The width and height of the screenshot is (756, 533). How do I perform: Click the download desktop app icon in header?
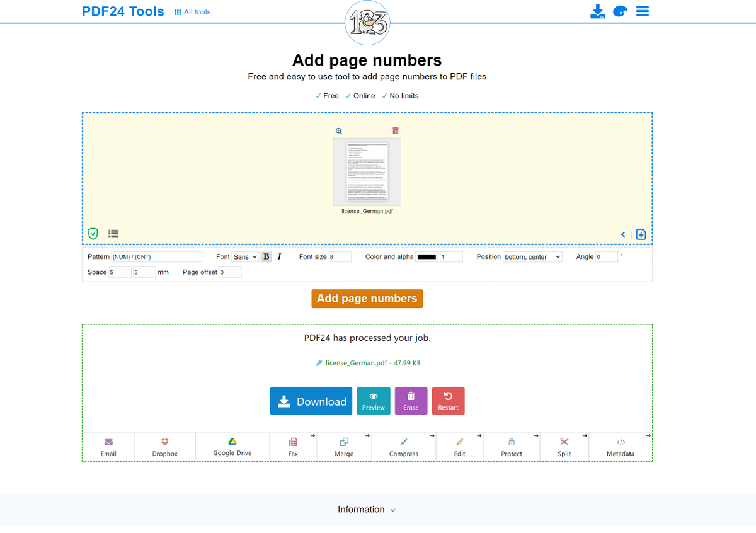[x=598, y=11]
